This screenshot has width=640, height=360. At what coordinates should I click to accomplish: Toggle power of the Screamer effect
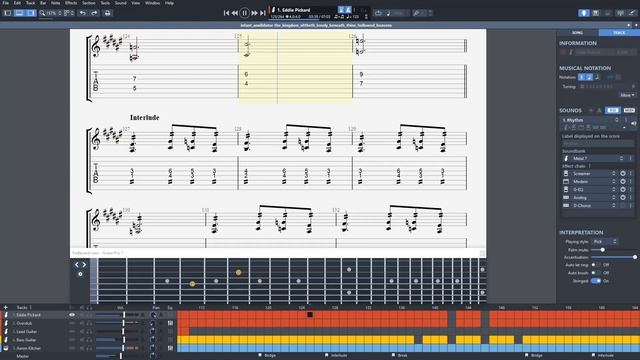point(623,173)
